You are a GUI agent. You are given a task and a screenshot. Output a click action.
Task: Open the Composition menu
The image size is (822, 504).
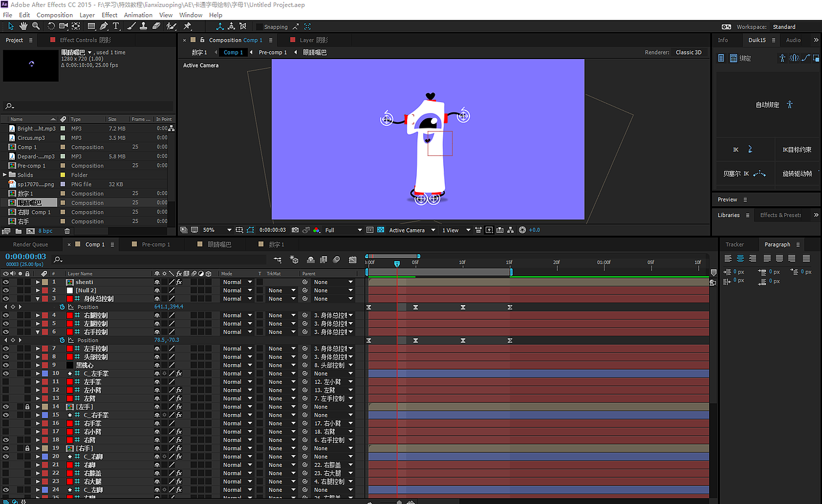[55, 15]
